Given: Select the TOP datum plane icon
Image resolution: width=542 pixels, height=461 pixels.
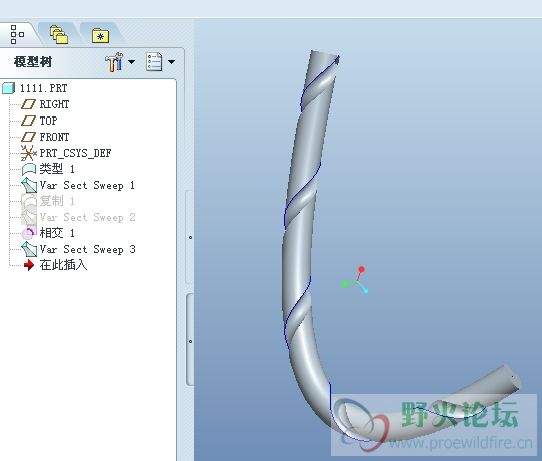Looking at the screenshot, I should (28, 121).
